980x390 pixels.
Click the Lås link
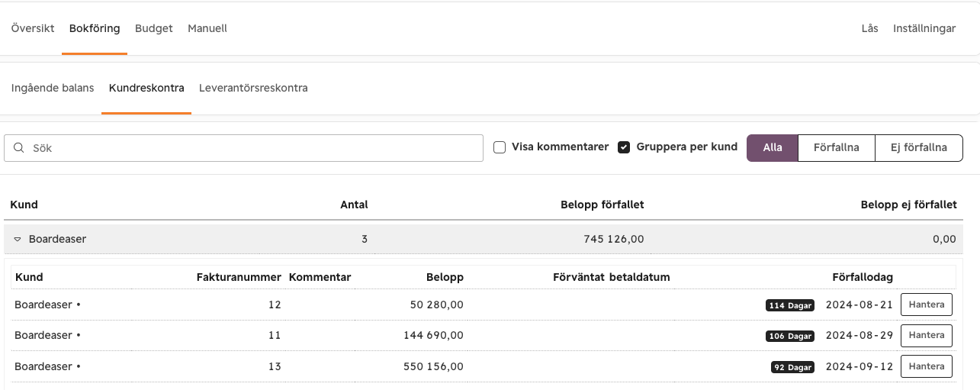869,29
